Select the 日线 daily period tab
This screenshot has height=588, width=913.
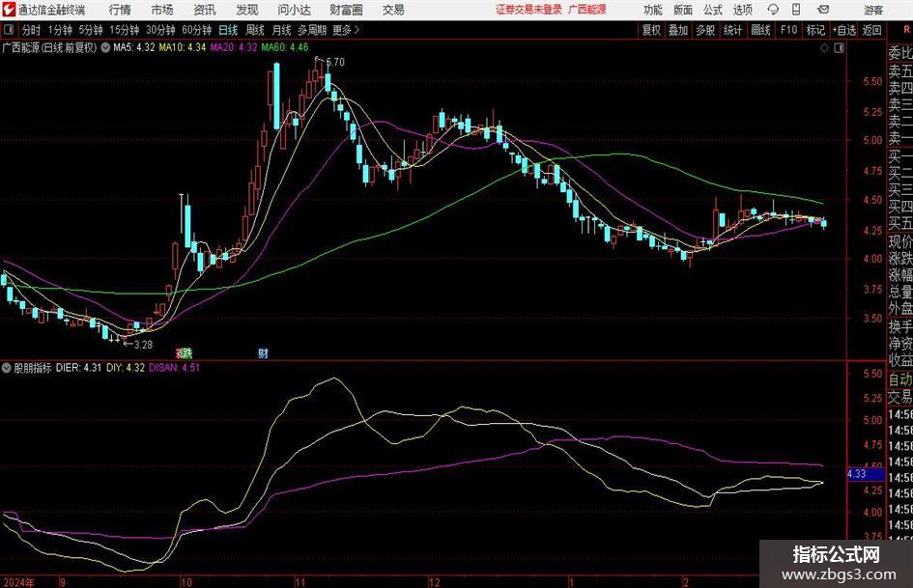tap(228, 30)
